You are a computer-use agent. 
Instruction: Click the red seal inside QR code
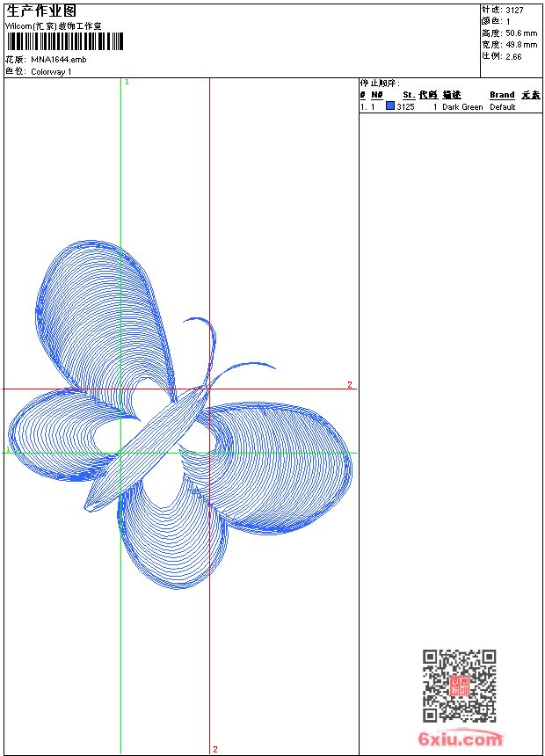click(x=459, y=687)
